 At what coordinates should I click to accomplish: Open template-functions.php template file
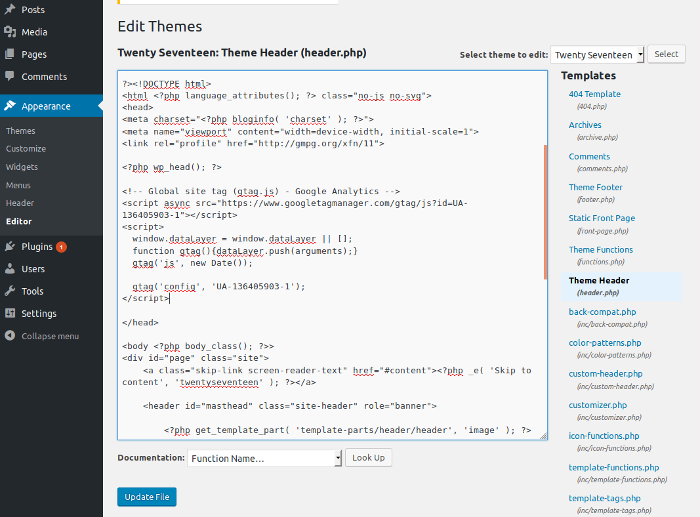pos(613,467)
